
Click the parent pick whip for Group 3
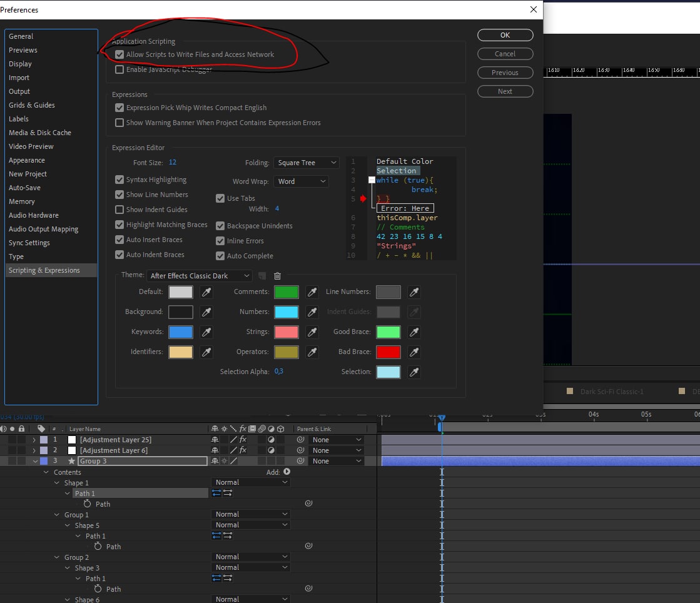pyautogui.click(x=300, y=460)
